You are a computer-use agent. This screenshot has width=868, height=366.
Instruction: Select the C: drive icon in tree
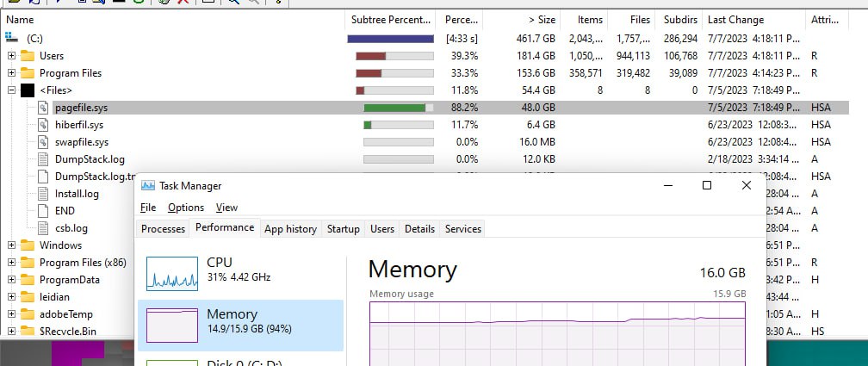[x=12, y=38]
